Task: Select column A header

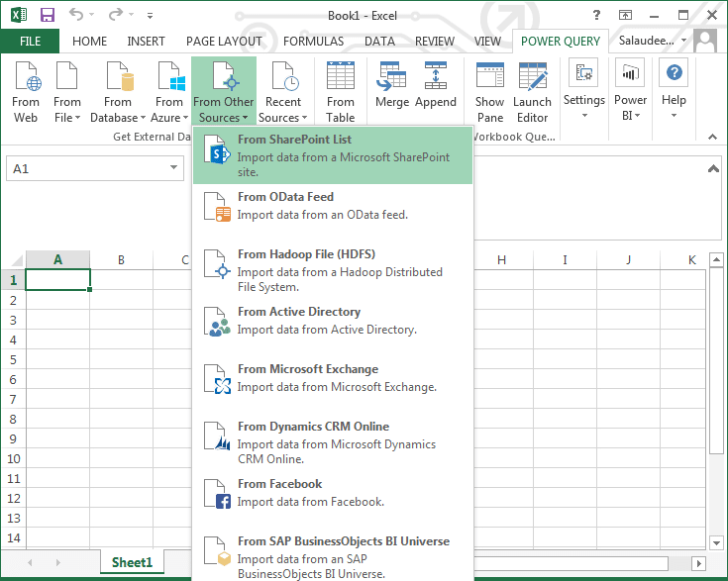Action: tap(57, 260)
